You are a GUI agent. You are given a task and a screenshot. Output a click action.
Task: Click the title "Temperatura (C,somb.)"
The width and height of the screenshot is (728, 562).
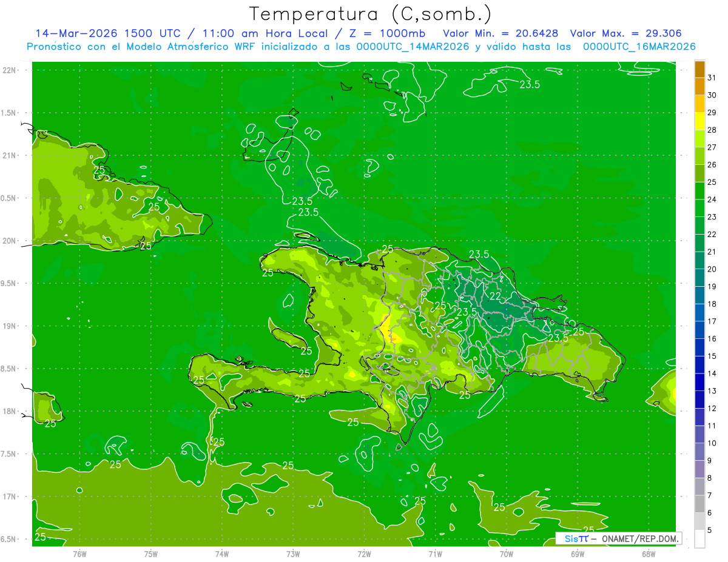pos(371,14)
